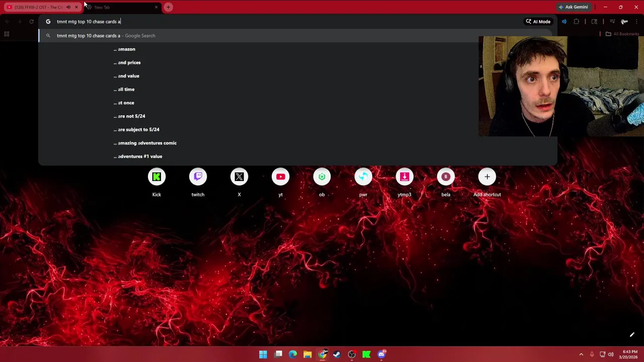Open the ytmp3 shortcut tile

pyautogui.click(x=405, y=177)
